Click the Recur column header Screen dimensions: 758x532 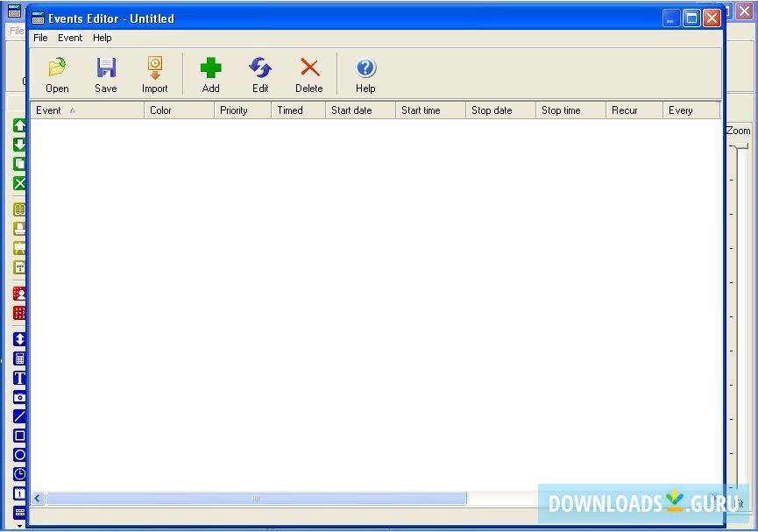[x=634, y=110]
